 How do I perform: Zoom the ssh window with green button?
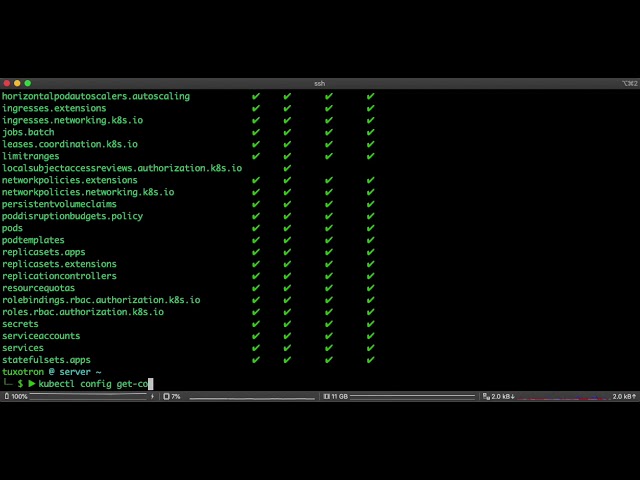(28, 83)
